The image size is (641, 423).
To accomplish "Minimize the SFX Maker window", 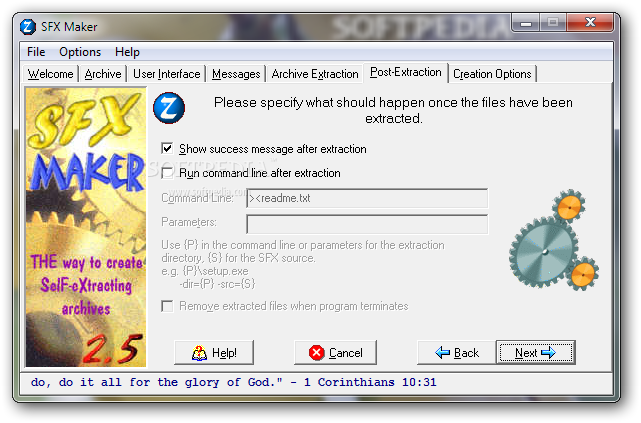I will click(x=525, y=23).
